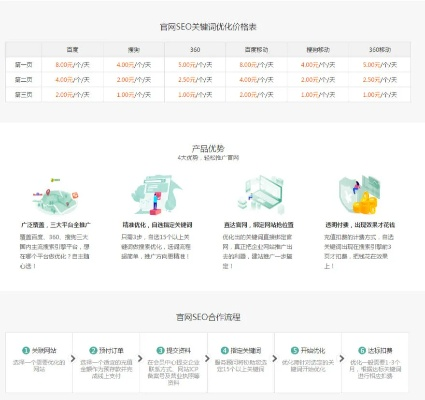
Task: Click the 第三页 row label
Action: (23, 95)
